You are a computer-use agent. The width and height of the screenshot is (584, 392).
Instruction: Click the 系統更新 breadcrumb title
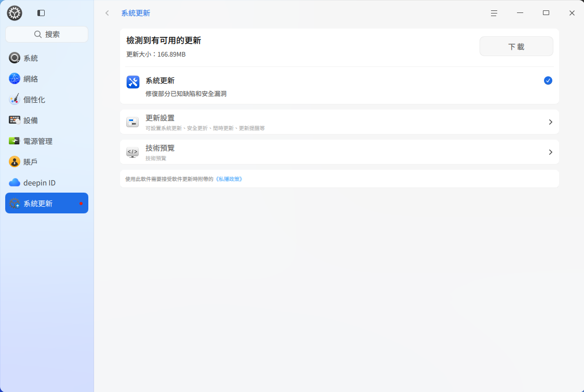pyautogui.click(x=136, y=13)
